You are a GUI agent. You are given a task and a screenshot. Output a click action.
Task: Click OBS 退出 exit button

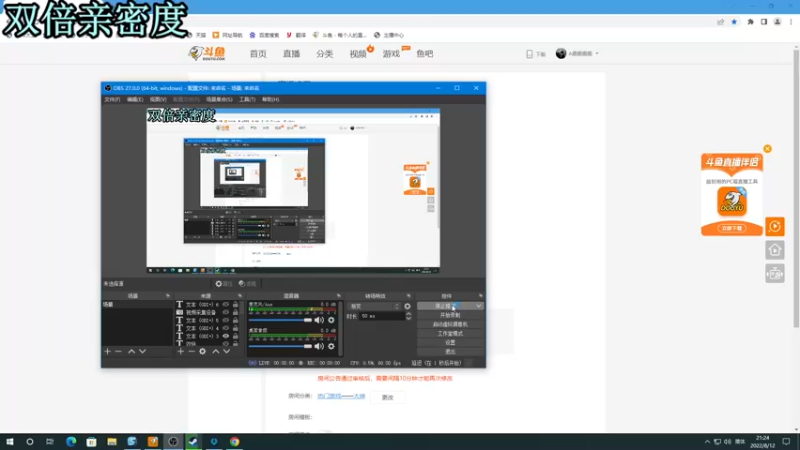coord(450,352)
